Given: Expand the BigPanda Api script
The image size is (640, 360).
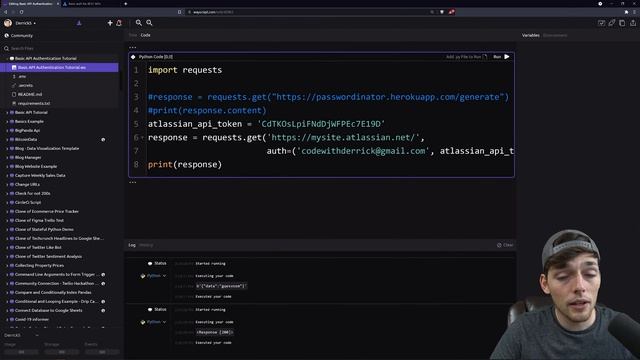Looking at the screenshot, I should (x=7, y=131).
